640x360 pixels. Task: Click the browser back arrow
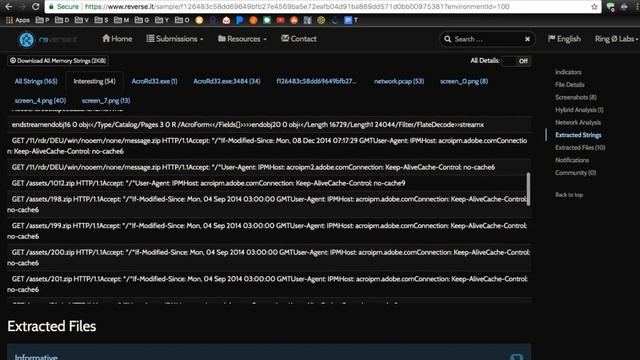click(x=8, y=7)
